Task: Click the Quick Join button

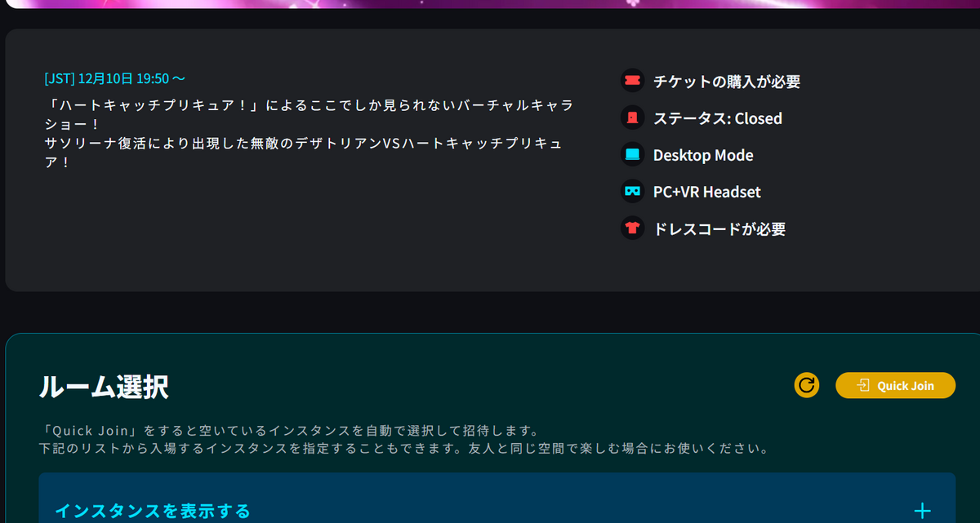Action: pyautogui.click(x=895, y=385)
